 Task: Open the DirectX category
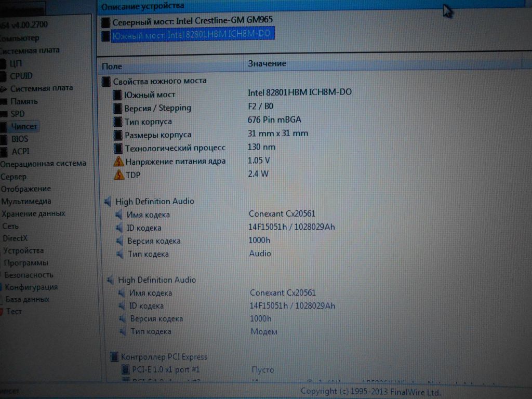(x=15, y=238)
